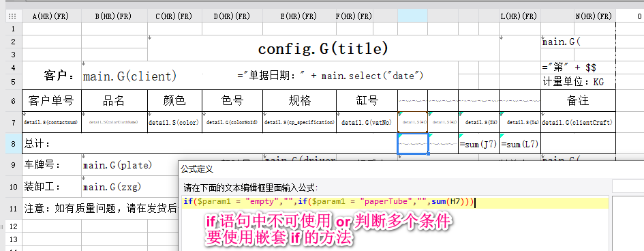Select the 单据日期 formula cell
Image resolution: width=644 pixels, height=251 pixels.
click(x=331, y=76)
